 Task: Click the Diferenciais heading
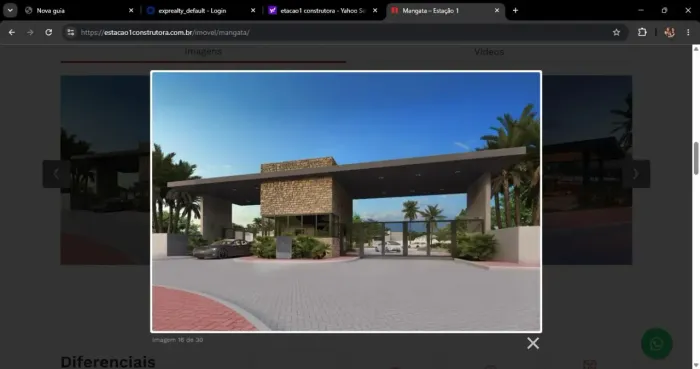[x=108, y=361]
